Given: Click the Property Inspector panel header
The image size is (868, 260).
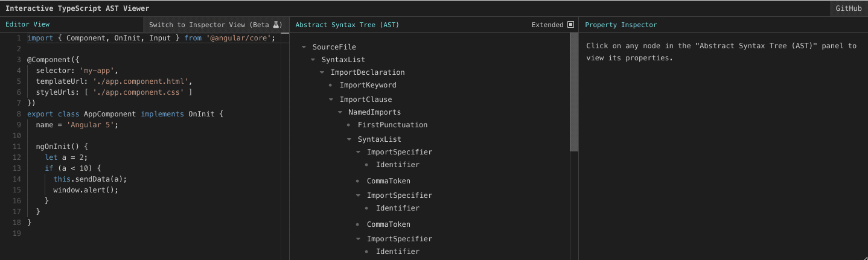Looking at the screenshot, I should pos(621,25).
